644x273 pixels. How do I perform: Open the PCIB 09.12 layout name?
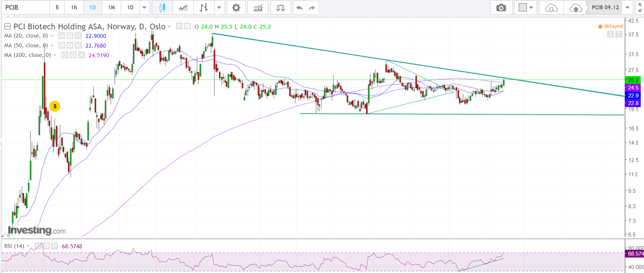click(605, 8)
